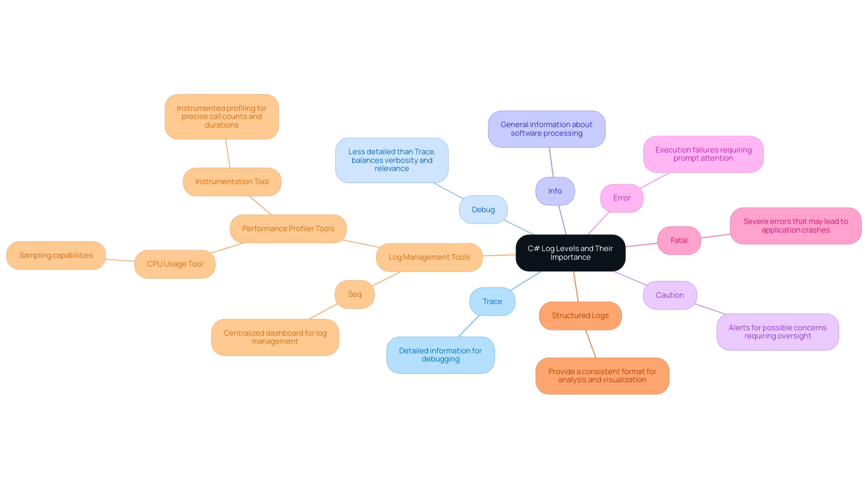
Task: Select the 'Trace' node in the mind map
Action: click(x=491, y=301)
